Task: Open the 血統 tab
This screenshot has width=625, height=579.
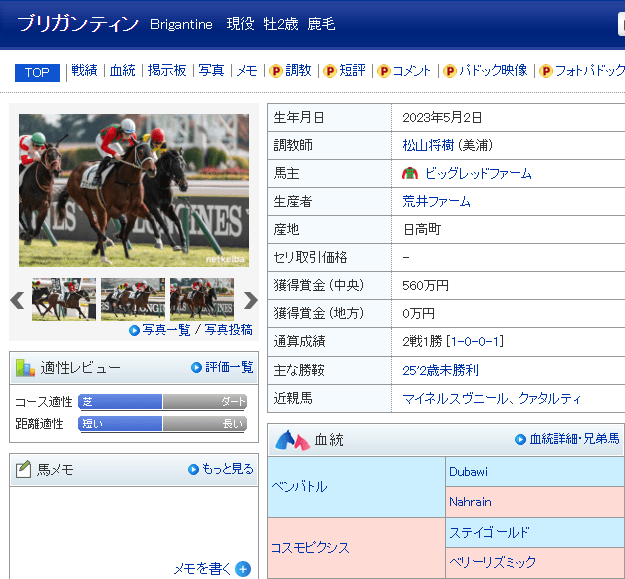Action: pyautogui.click(x=122, y=71)
